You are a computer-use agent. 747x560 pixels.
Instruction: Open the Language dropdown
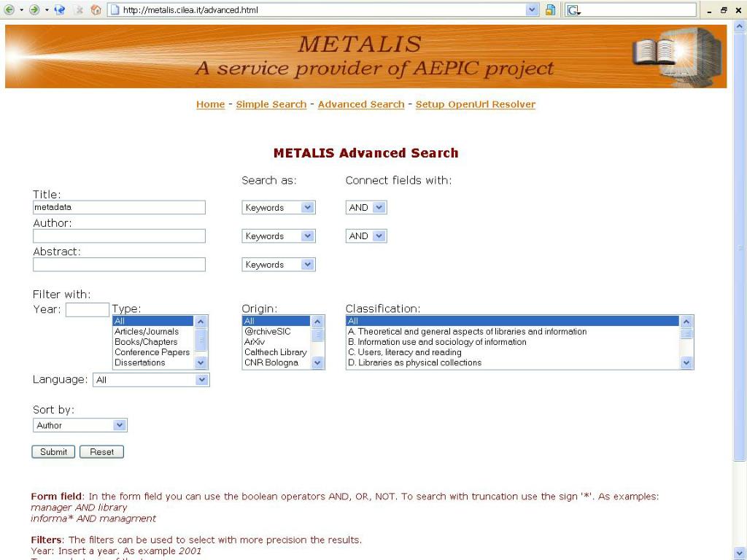click(x=151, y=380)
